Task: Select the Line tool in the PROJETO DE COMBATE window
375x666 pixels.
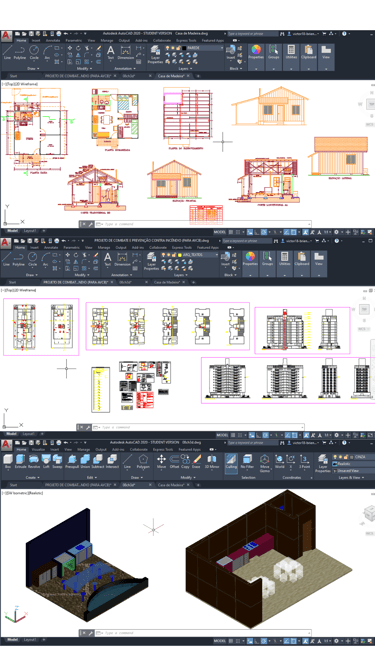Action: click(x=6, y=259)
